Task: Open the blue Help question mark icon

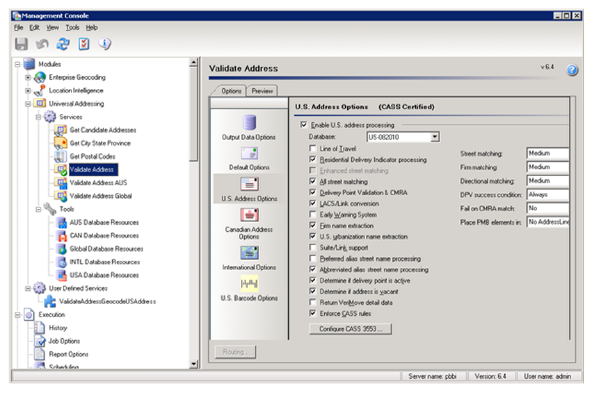Action: 572,70
